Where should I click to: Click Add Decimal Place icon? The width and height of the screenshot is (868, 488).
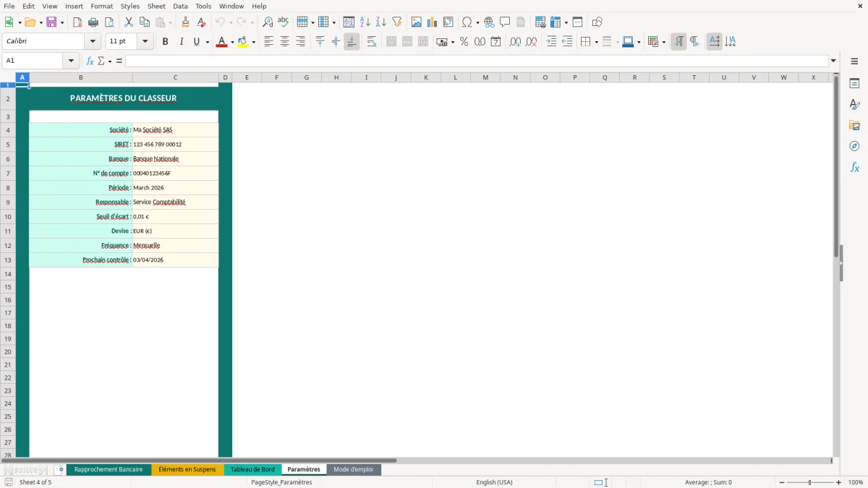click(515, 42)
